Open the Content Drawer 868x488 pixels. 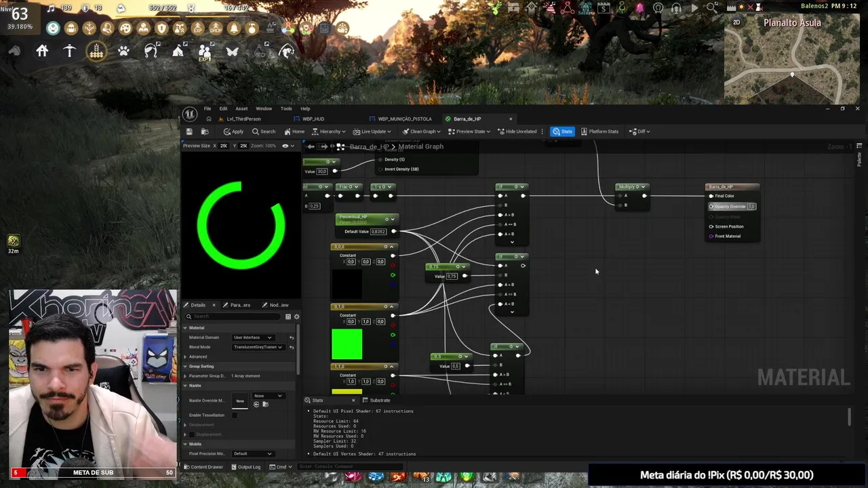tap(203, 467)
